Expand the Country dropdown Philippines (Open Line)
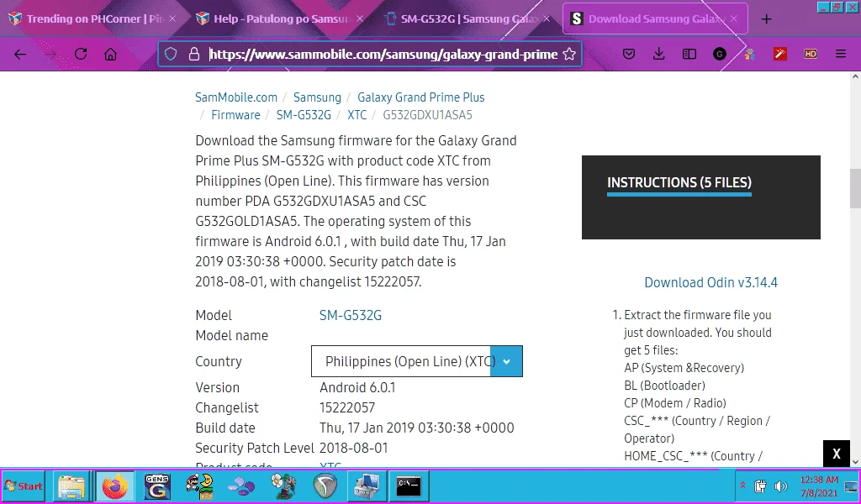 click(417, 361)
